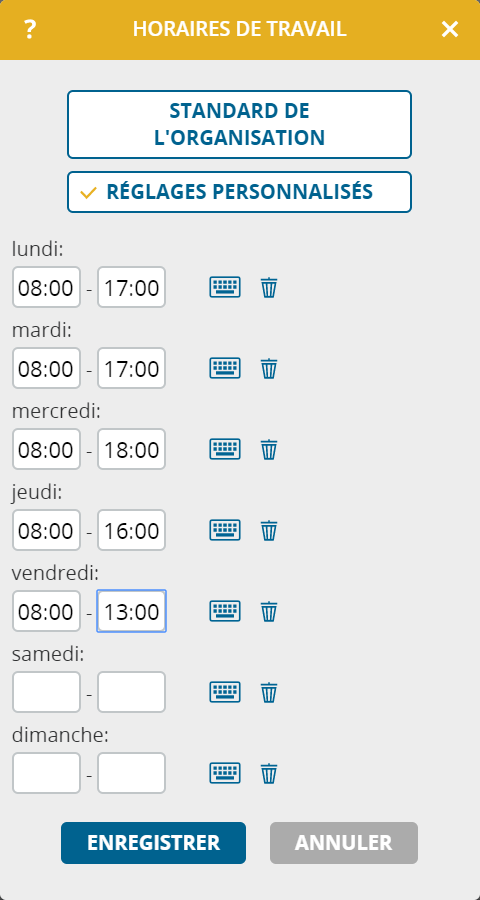Image resolution: width=480 pixels, height=900 pixels.
Task: Open keyboard entry for lundi hours
Action: pos(224,287)
